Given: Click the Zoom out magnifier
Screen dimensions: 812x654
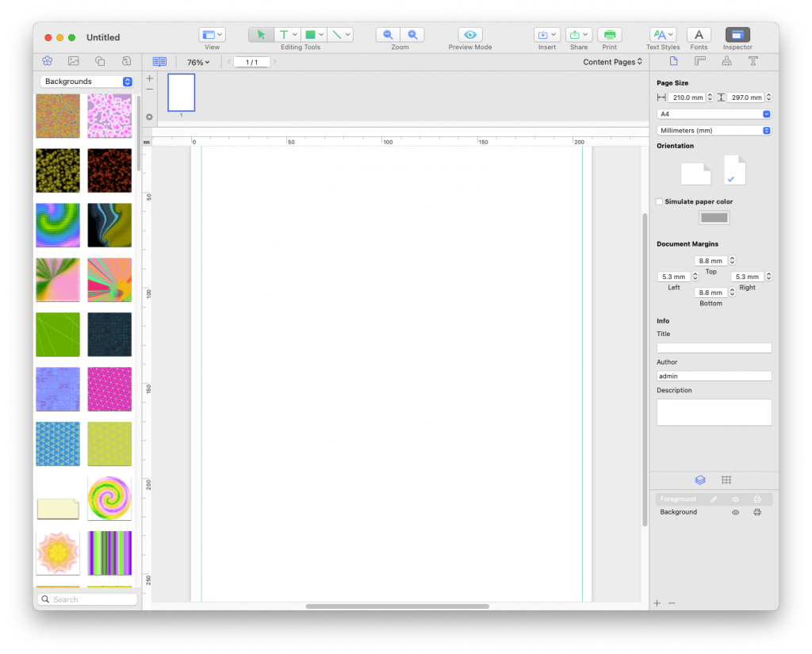Looking at the screenshot, I should pos(388,35).
